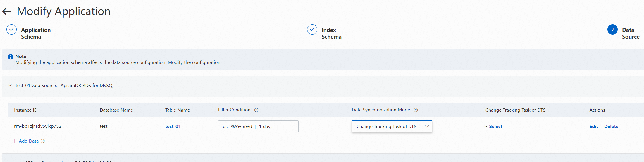Viewport: 644px width, 162px height.
Task: Edit the test_01 data source row
Action: pyautogui.click(x=593, y=127)
